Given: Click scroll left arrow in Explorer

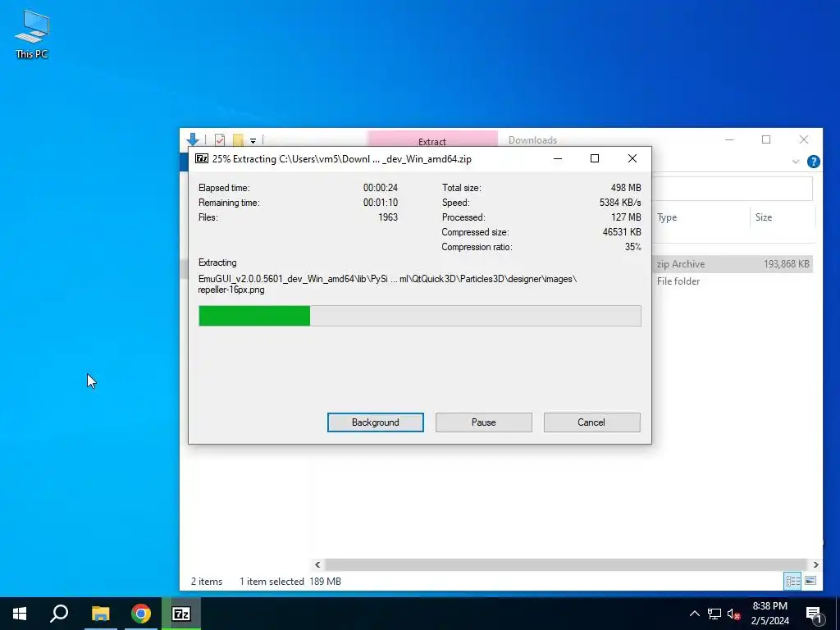Looking at the screenshot, I should (317, 564).
